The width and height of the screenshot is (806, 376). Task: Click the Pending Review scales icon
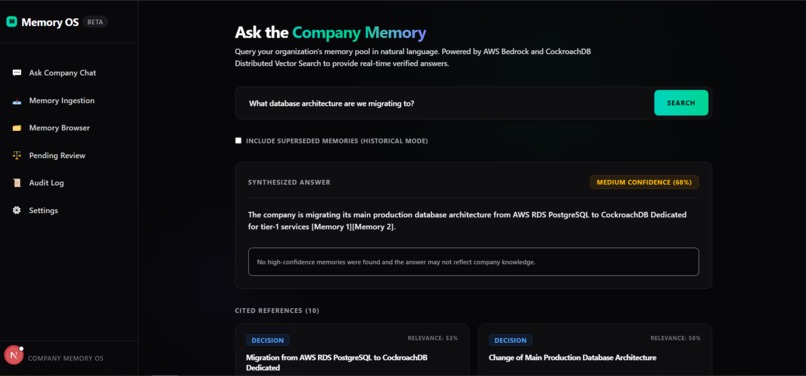[x=17, y=155]
